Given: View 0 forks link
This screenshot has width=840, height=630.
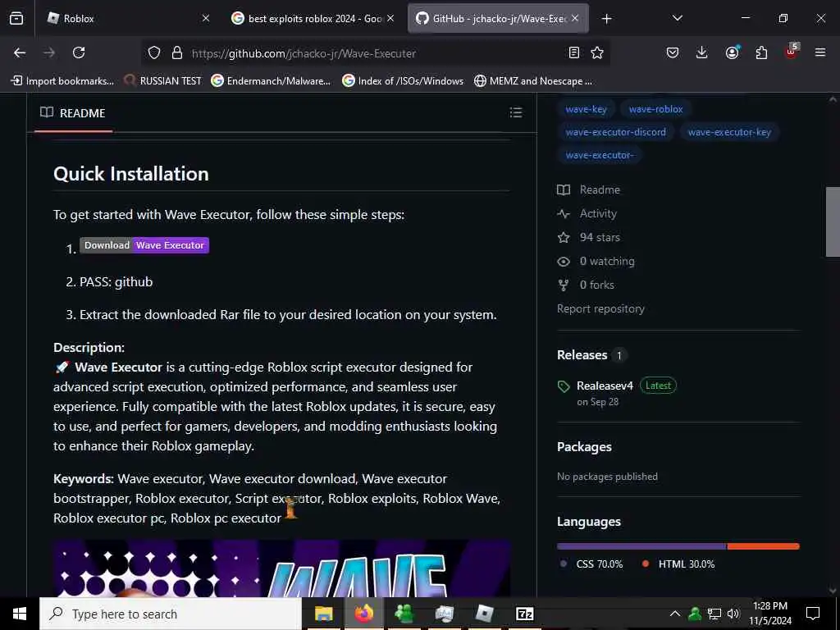Looking at the screenshot, I should click(x=586, y=285).
